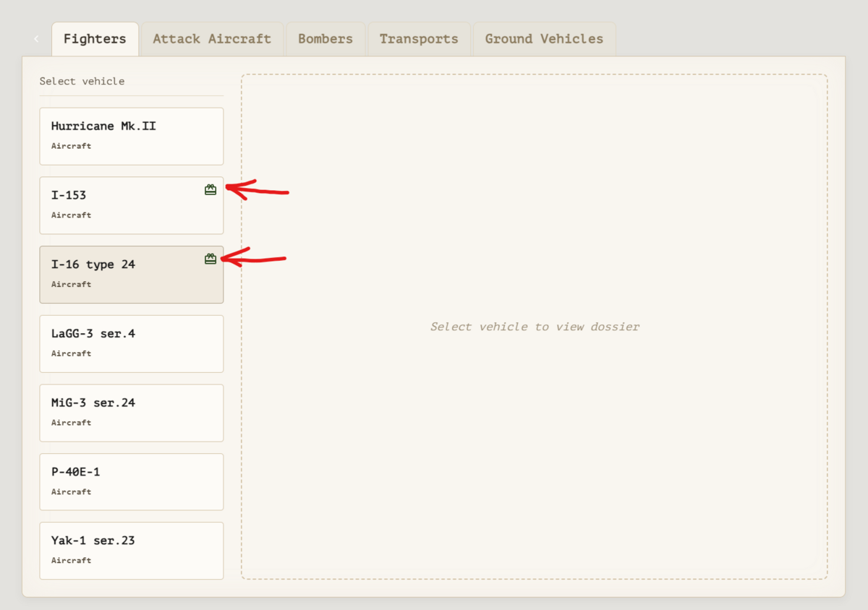Viewport: 868px width, 610px height.
Task: Click the Aircraft label under Yak-1 ser.23
Action: 71,560
